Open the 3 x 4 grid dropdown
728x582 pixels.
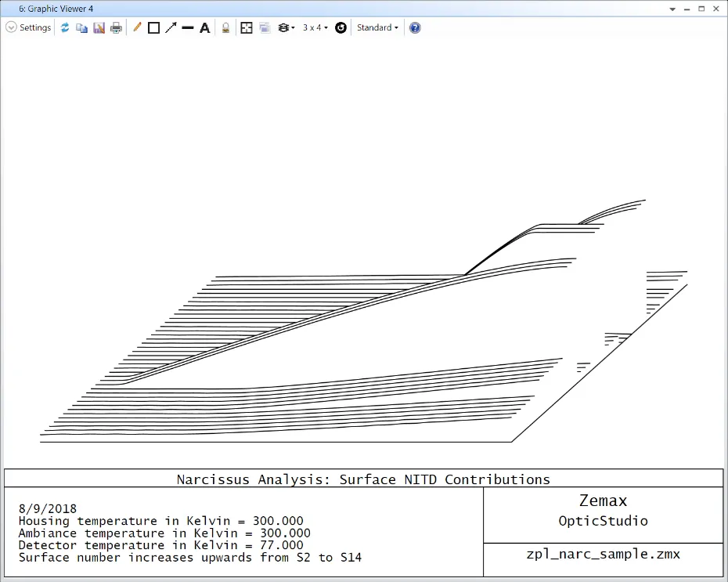315,27
